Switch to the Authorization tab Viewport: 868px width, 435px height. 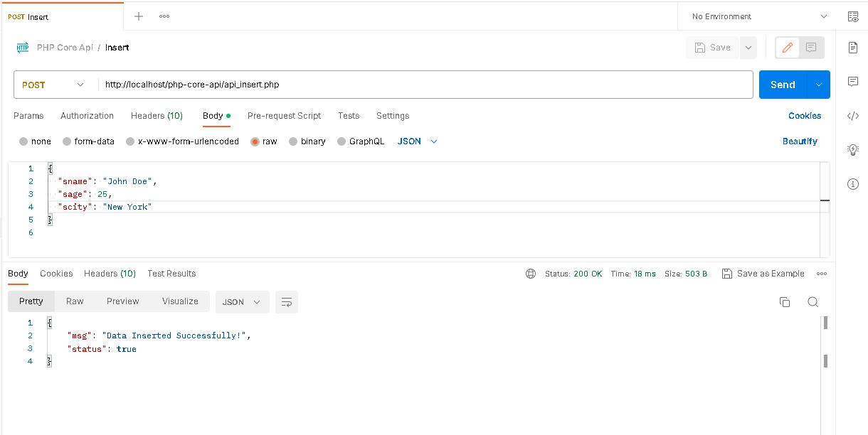click(x=87, y=116)
